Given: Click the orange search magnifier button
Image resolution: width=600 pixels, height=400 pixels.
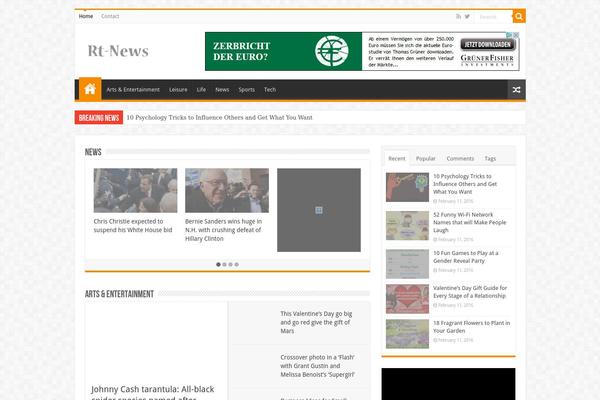Looking at the screenshot, I should (x=519, y=16).
